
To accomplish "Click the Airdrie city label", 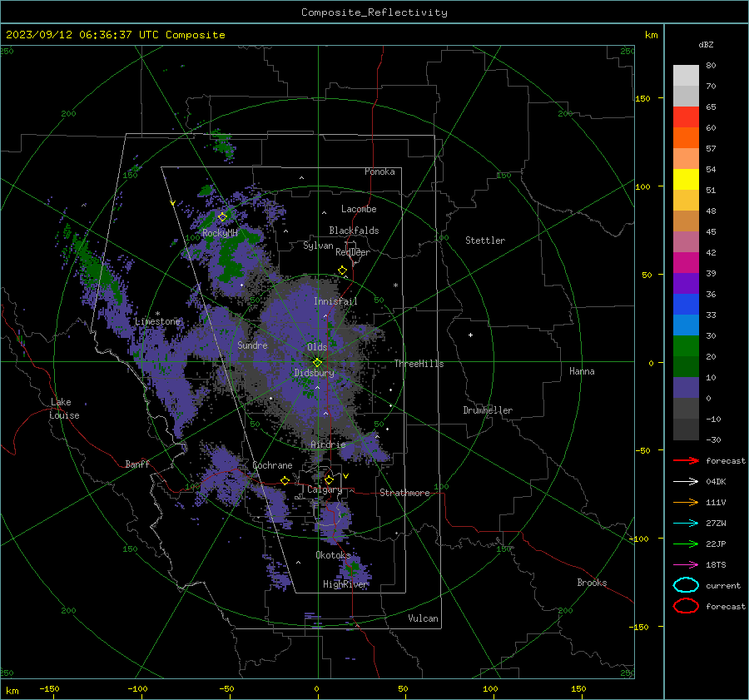I will point(328,444).
